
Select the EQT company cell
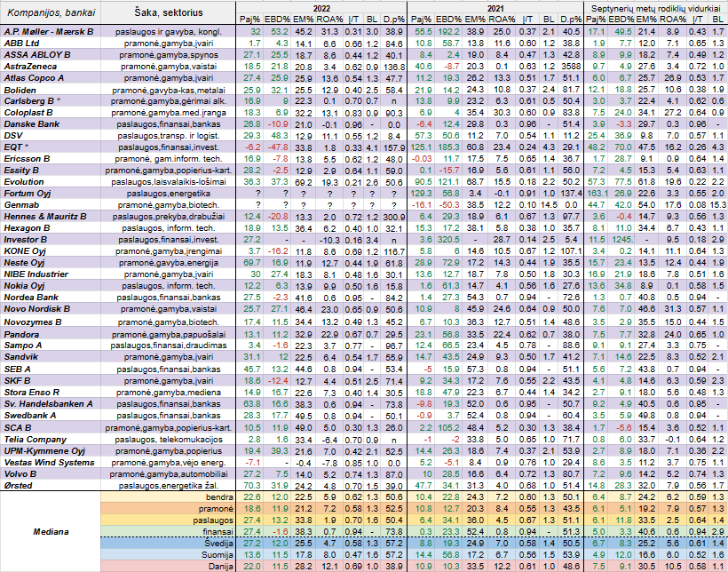(x=51, y=147)
